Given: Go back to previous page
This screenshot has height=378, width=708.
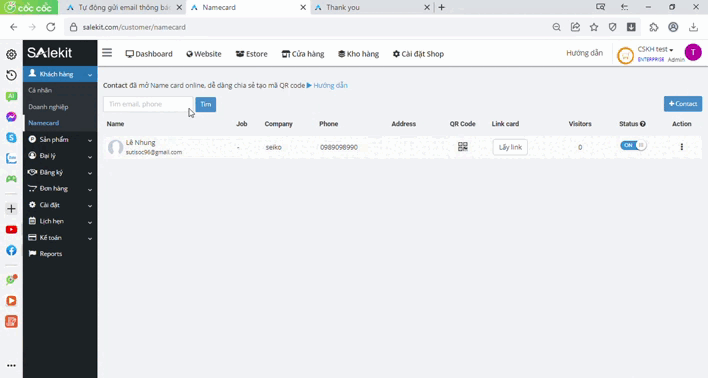Looking at the screenshot, I should [x=14, y=27].
